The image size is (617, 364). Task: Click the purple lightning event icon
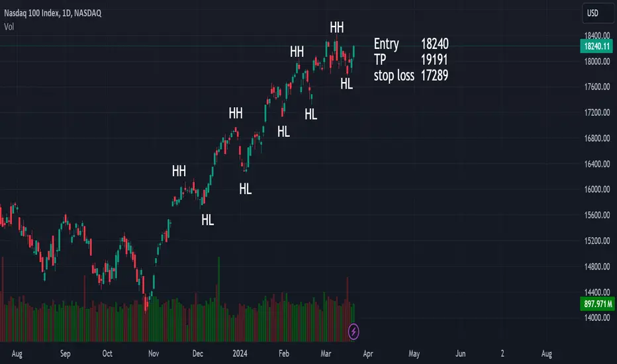click(x=354, y=332)
